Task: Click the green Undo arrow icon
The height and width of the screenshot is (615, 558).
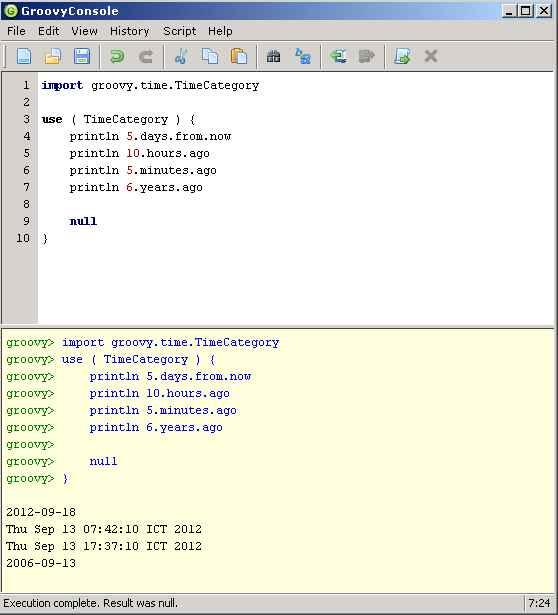Action: tap(117, 56)
